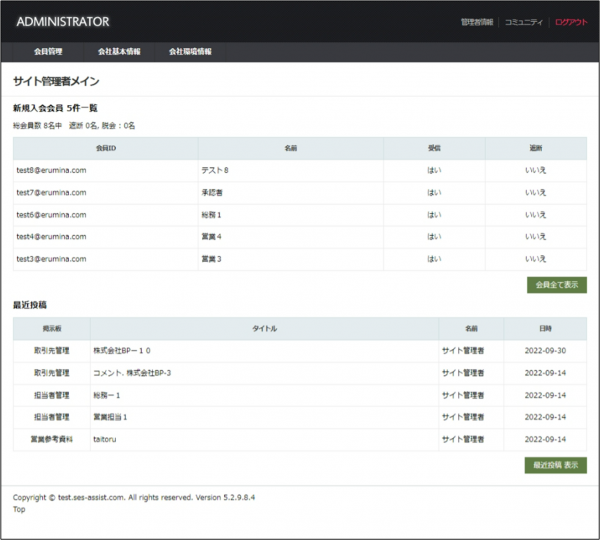
Task: Select member test7@erumina.com
Action: click(52, 192)
